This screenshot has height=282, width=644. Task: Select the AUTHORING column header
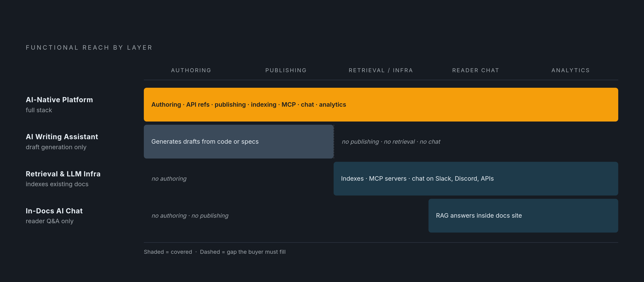pos(191,70)
